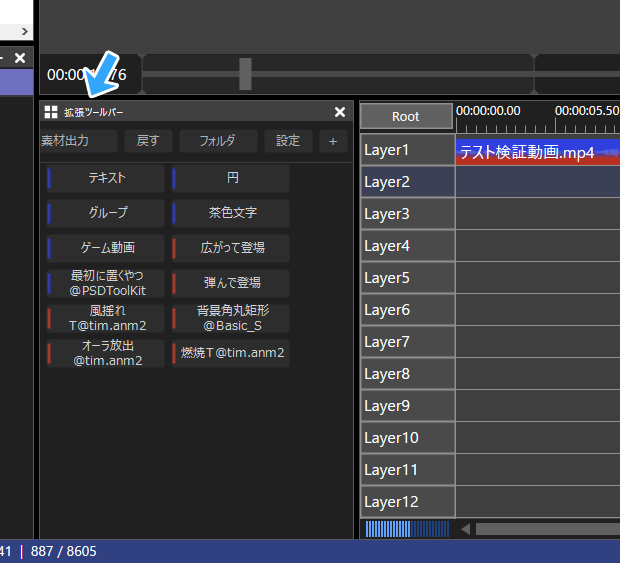620x563 pixels.
Task: Select the テスト検証動画.mp4 clip on Layer1
Action: coord(538,152)
